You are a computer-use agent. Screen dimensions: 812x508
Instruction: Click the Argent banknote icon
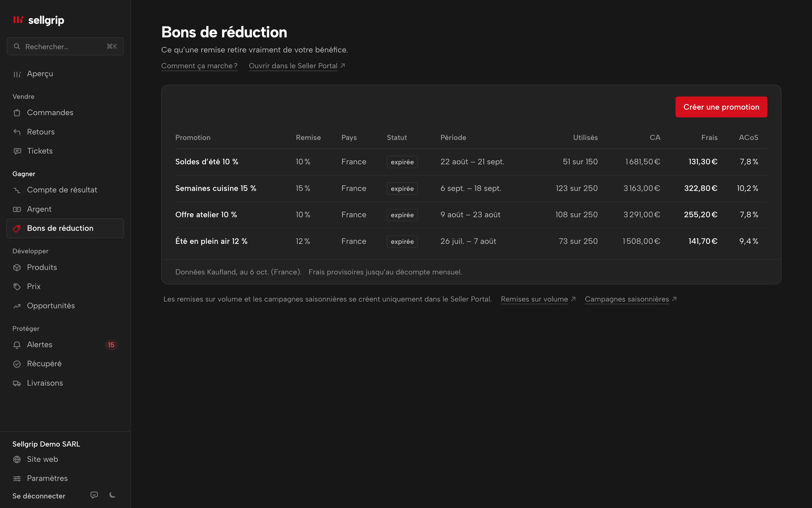[x=17, y=209]
